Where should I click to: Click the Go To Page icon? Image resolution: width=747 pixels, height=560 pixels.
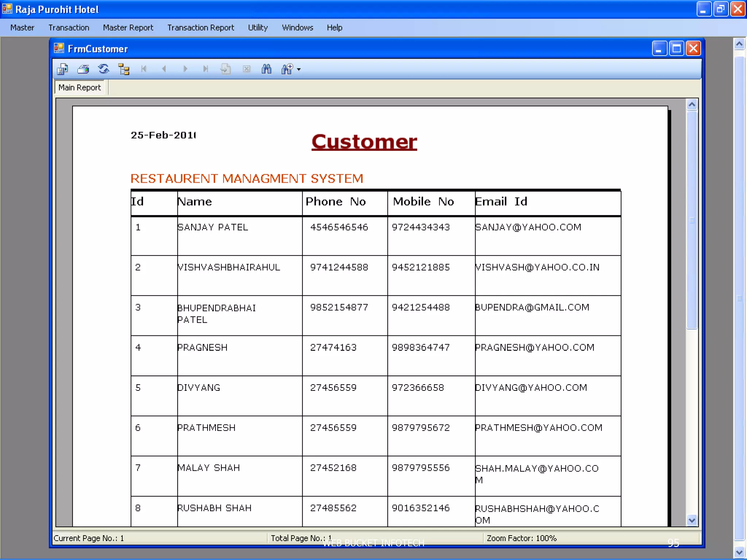pos(226,69)
